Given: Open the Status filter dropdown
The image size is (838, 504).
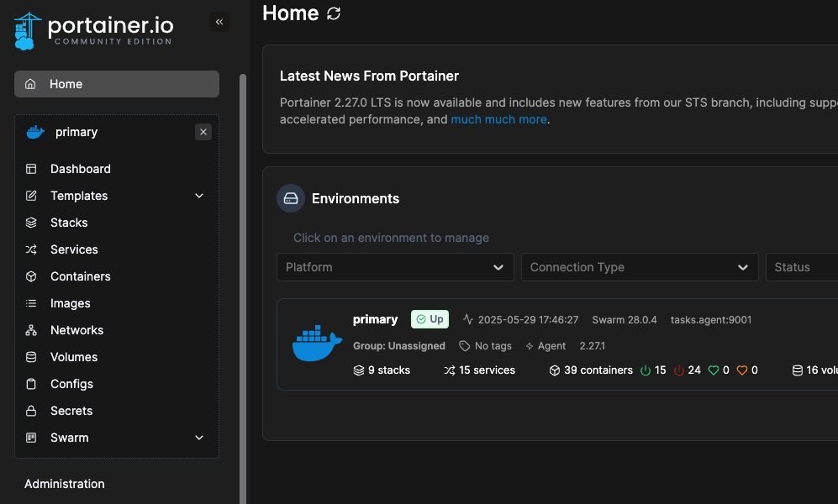Looking at the screenshot, I should (x=802, y=267).
